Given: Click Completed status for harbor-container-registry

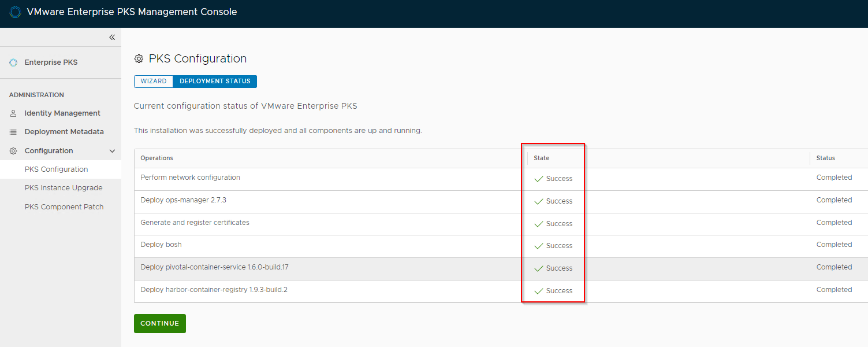Looking at the screenshot, I should (x=834, y=290).
